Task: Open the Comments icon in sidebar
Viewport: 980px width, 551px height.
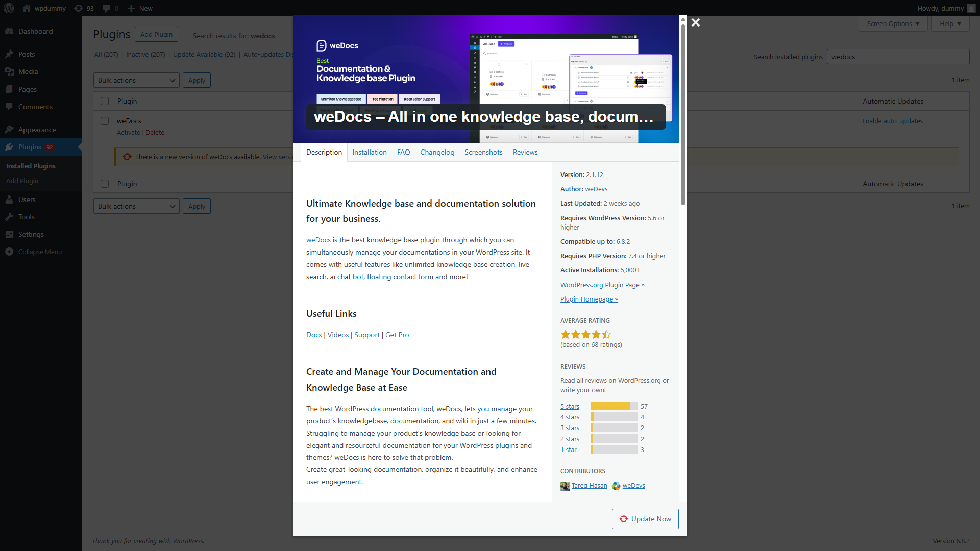Action: [9, 107]
